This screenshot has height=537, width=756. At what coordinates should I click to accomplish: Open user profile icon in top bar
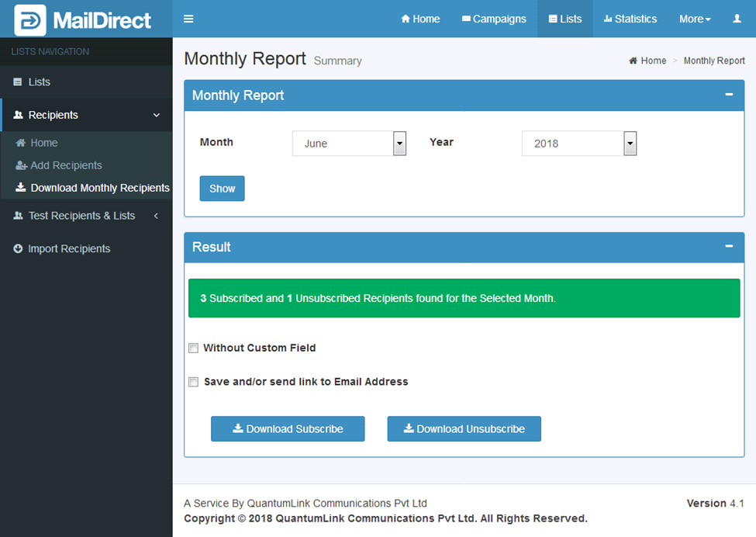click(737, 19)
